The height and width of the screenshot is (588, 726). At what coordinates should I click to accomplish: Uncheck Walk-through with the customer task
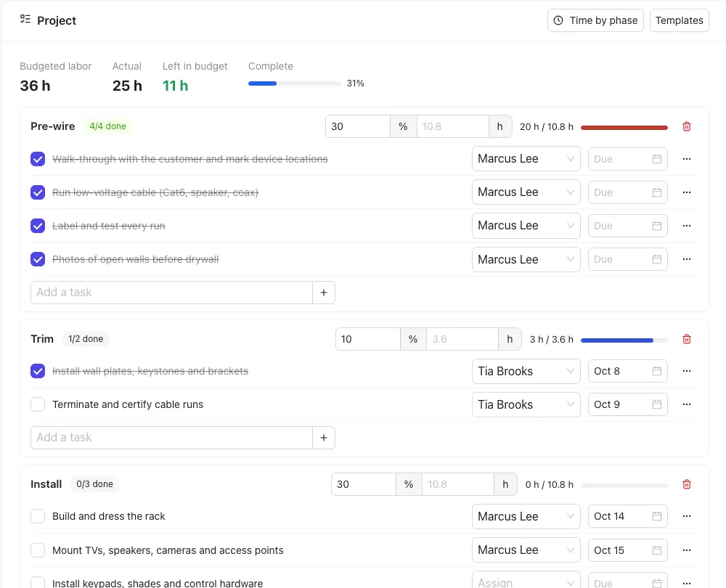[x=38, y=159]
